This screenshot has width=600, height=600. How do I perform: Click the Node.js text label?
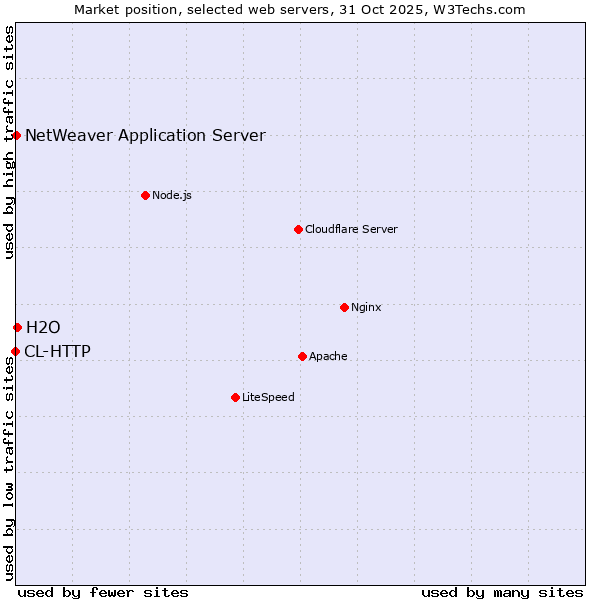point(172,195)
